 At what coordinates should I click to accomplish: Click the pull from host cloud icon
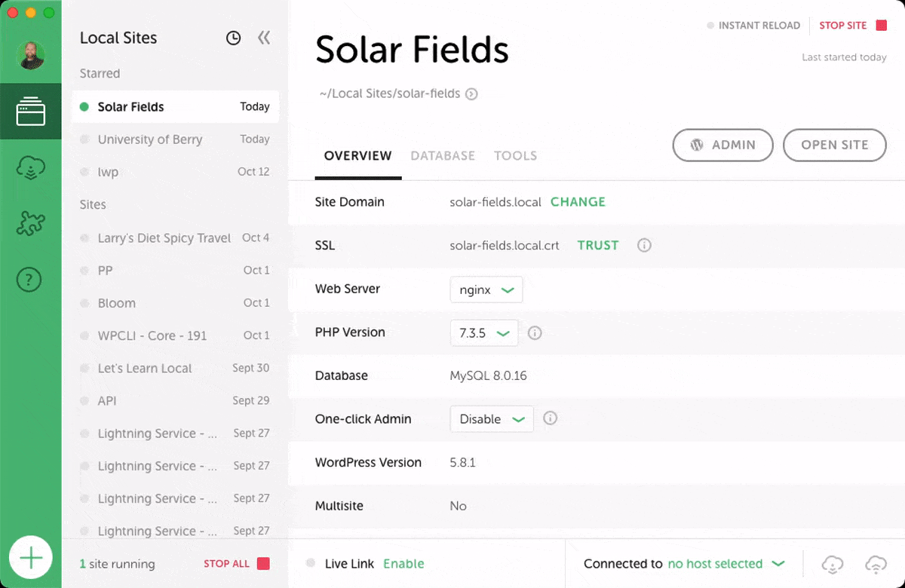(x=832, y=564)
